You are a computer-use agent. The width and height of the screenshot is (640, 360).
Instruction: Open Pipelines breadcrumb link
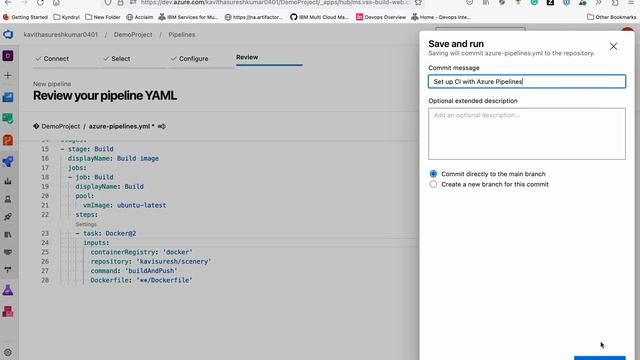(182, 35)
